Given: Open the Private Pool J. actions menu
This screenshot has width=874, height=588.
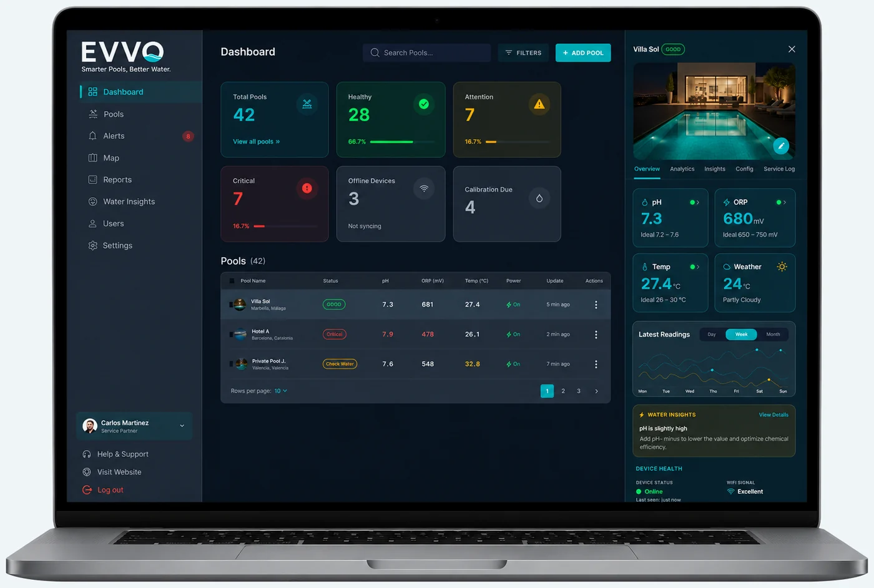Looking at the screenshot, I should click(x=596, y=364).
